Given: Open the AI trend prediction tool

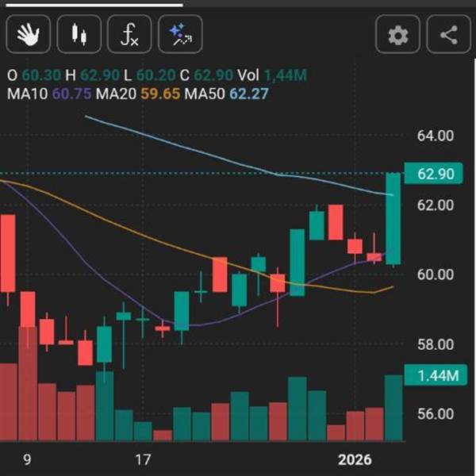Looking at the screenshot, I should pyautogui.click(x=180, y=34).
